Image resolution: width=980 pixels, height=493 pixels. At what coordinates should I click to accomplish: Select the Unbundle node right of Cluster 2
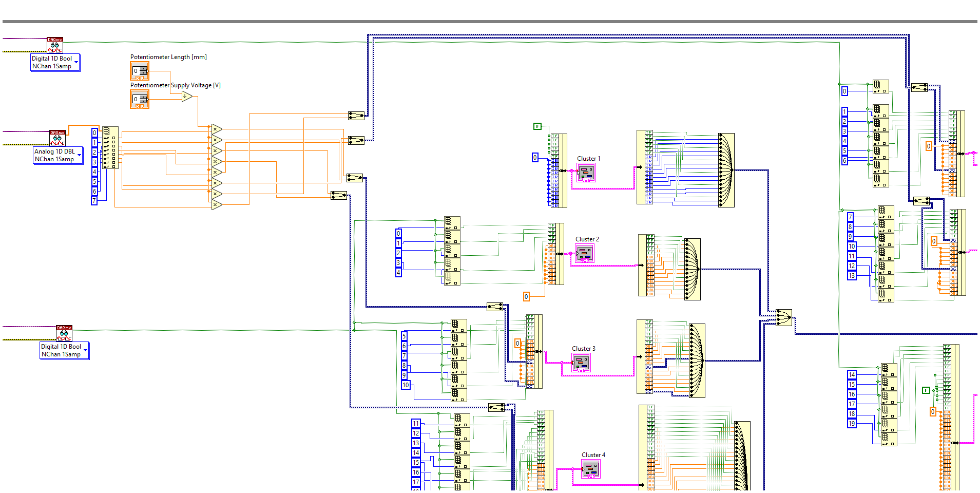pyautogui.click(x=646, y=266)
